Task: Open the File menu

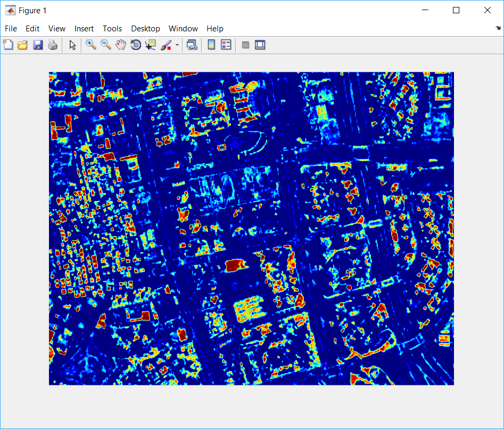Action: click(x=11, y=29)
